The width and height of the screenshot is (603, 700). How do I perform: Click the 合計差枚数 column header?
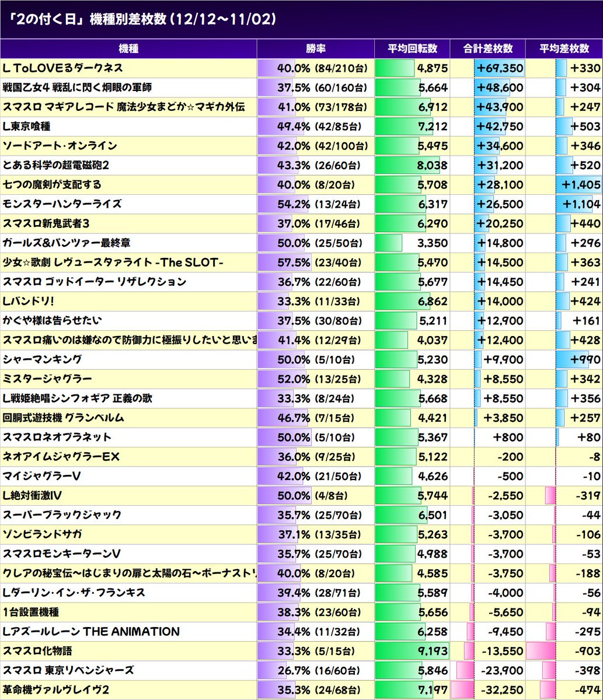click(488, 48)
